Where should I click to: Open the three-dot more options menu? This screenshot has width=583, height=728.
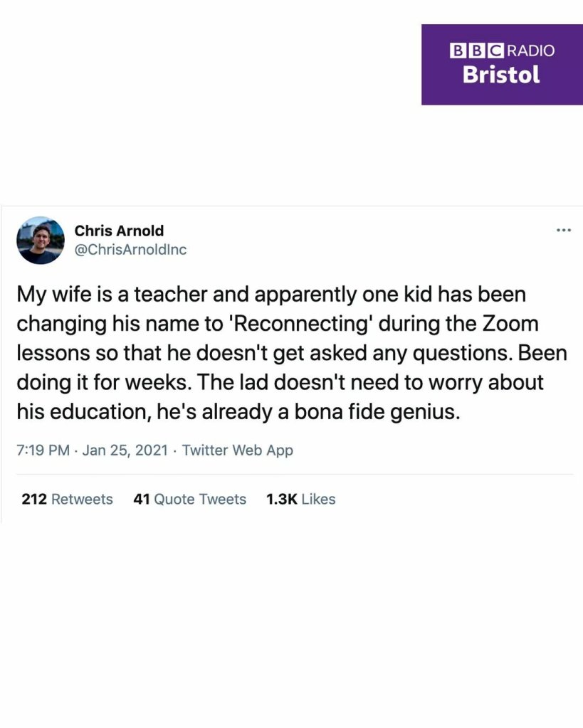click(x=563, y=230)
